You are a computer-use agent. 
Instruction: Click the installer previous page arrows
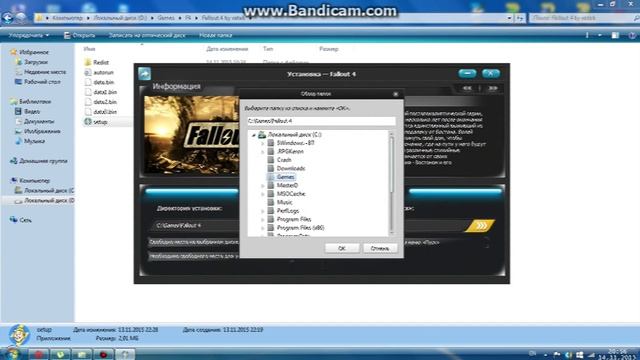point(467,88)
